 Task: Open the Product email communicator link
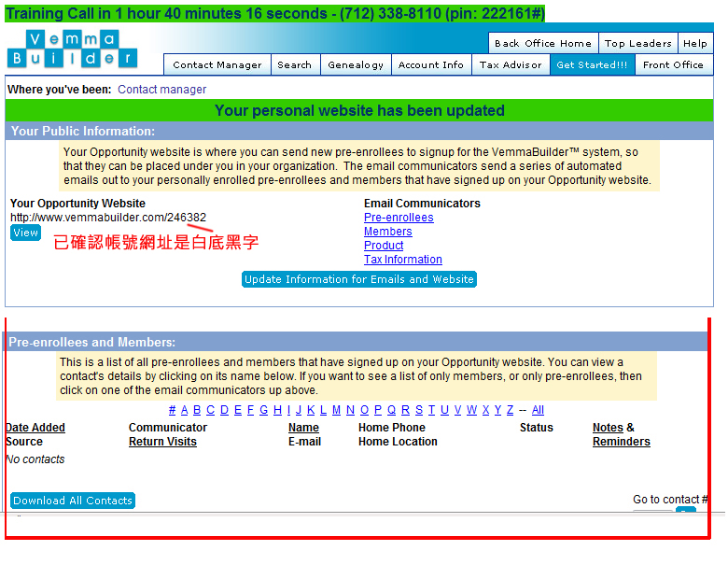384,246
